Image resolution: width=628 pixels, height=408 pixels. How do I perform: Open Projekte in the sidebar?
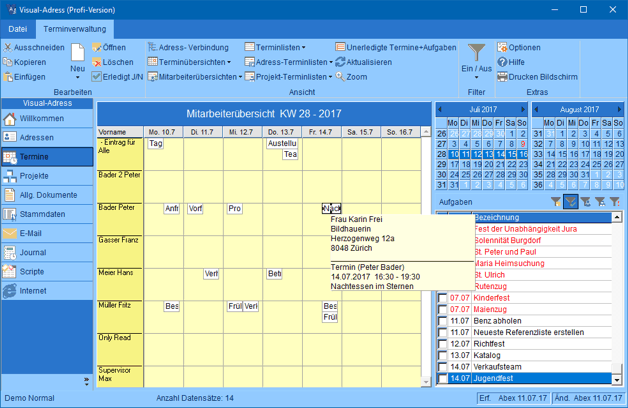[47, 176]
